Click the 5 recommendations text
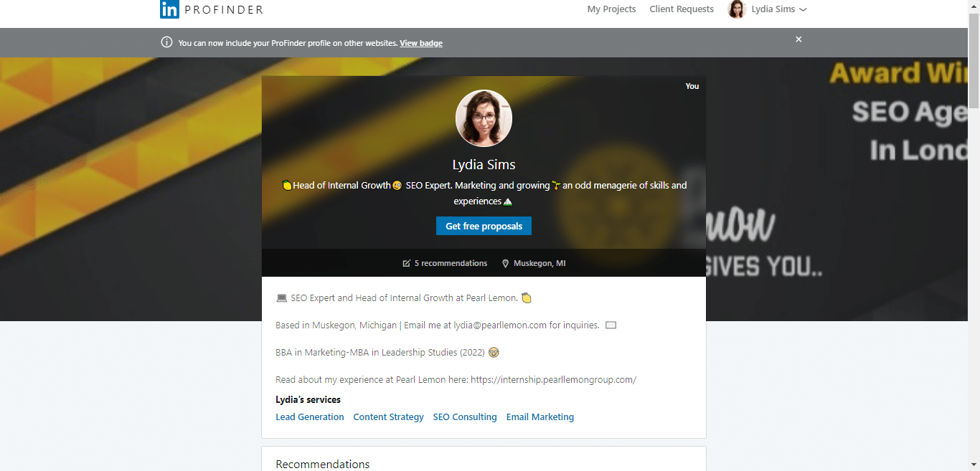 click(451, 263)
